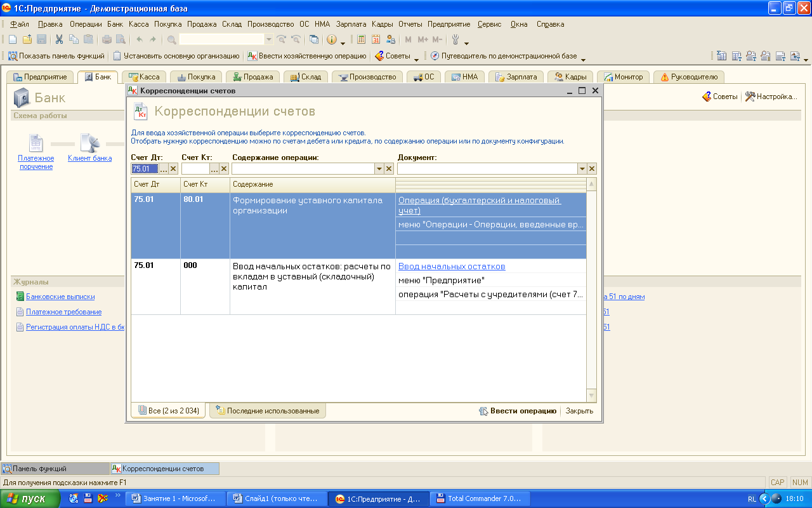Click the Ввести операцию button
The image size is (812, 508).
pyautogui.click(x=518, y=411)
